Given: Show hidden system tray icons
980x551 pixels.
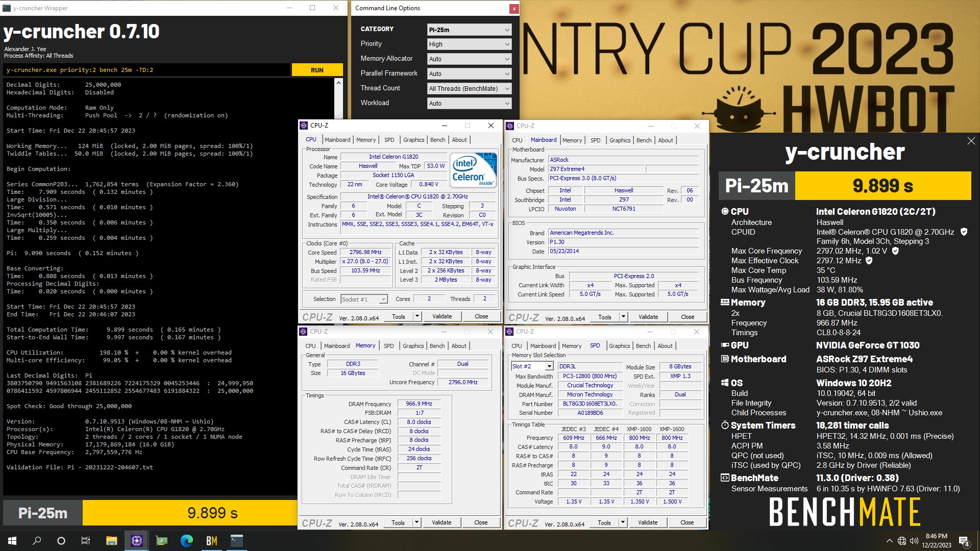Looking at the screenshot, I should [889, 541].
